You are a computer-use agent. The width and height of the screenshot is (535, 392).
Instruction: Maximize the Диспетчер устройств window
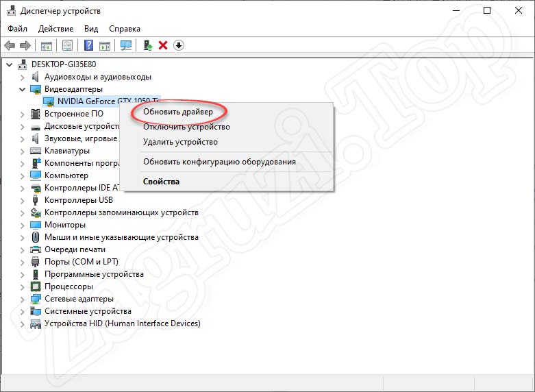pyautogui.click(x=487, y=10)
